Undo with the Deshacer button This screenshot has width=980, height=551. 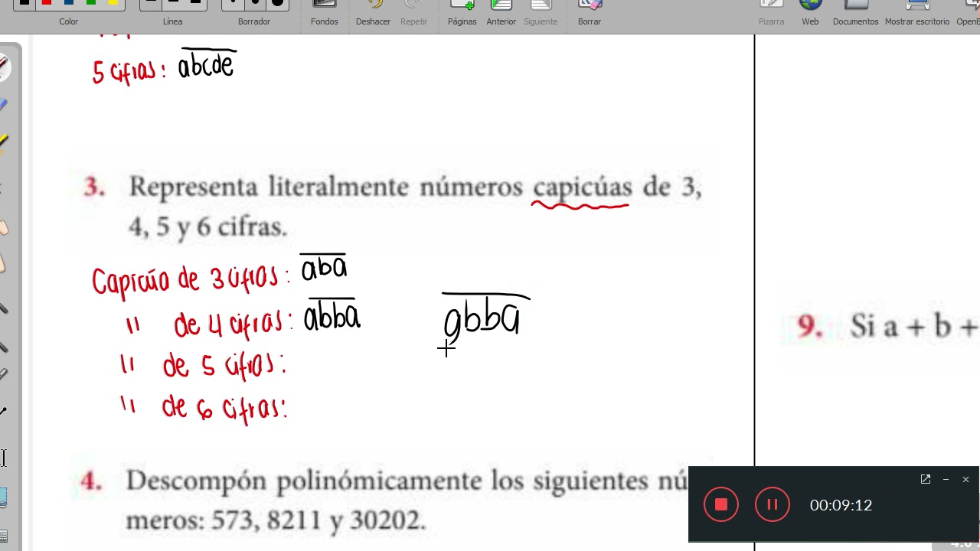[x=373, y=13]
